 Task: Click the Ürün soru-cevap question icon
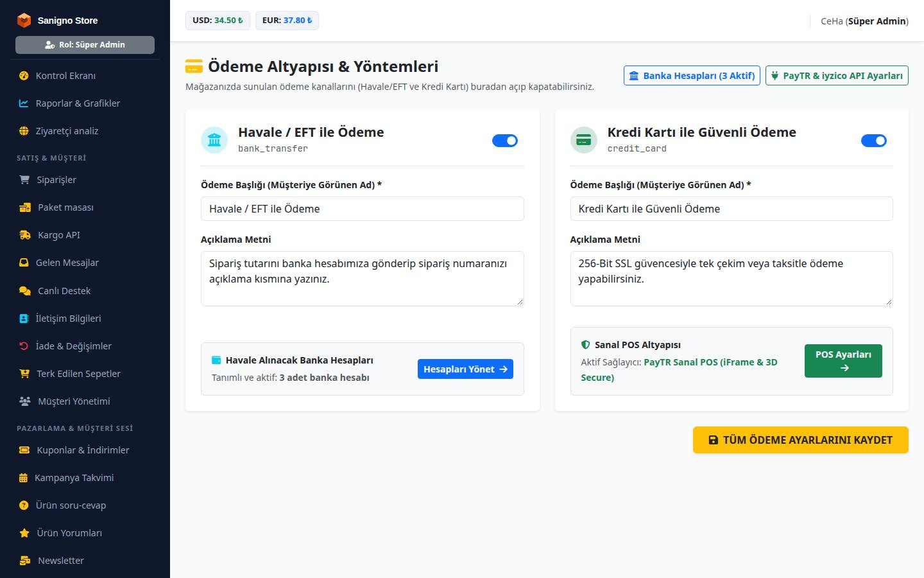click(x=24, y=505)
